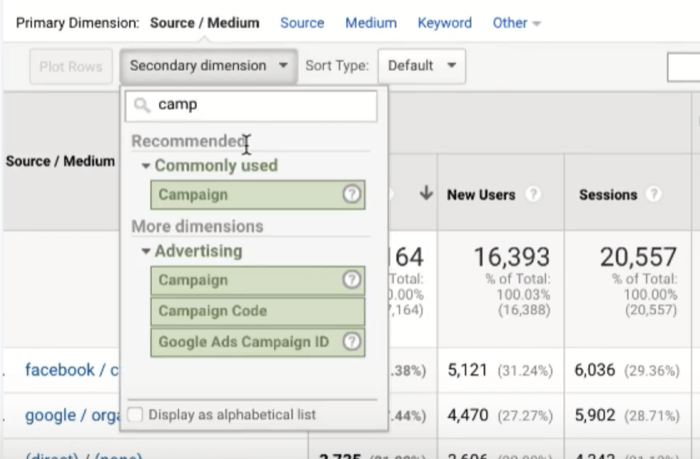This screenshot has width=700, height=459.
Task: Open the google / organic row link
Action: tap(72, 415)
